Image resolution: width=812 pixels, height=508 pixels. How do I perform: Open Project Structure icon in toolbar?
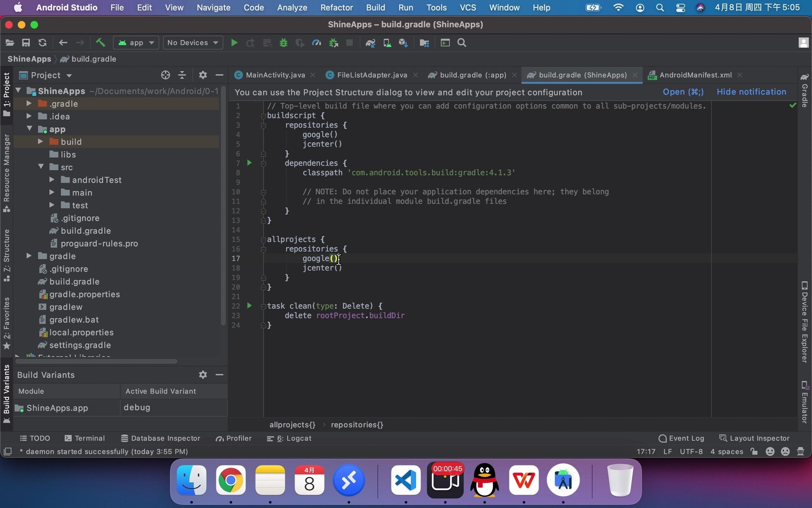[424, 43]
